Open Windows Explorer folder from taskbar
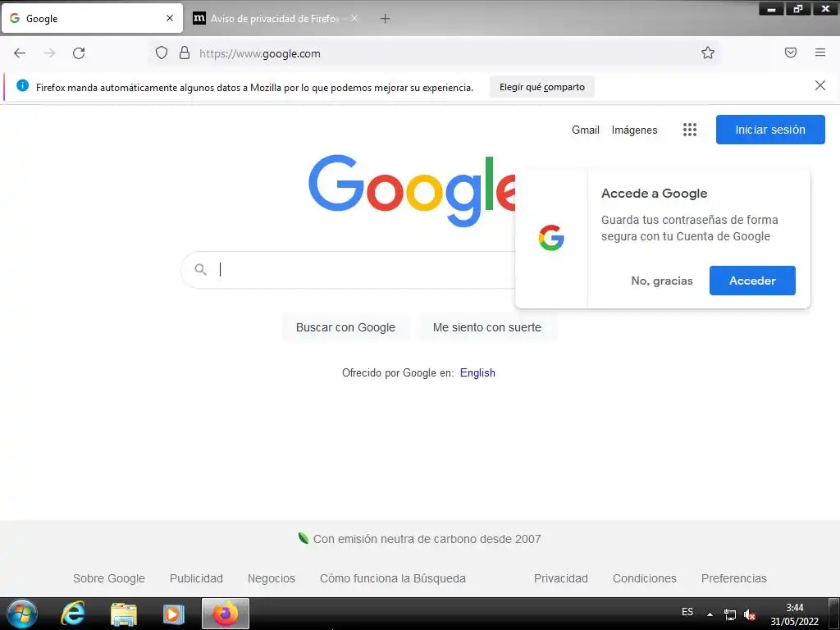840x630 pixels. (x=123, y=614)
